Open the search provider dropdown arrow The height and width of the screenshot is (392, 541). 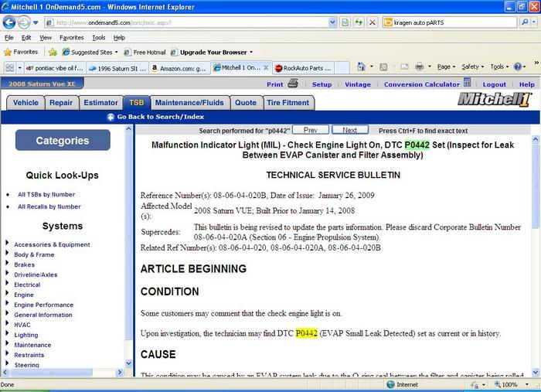[x=534, y=22]
